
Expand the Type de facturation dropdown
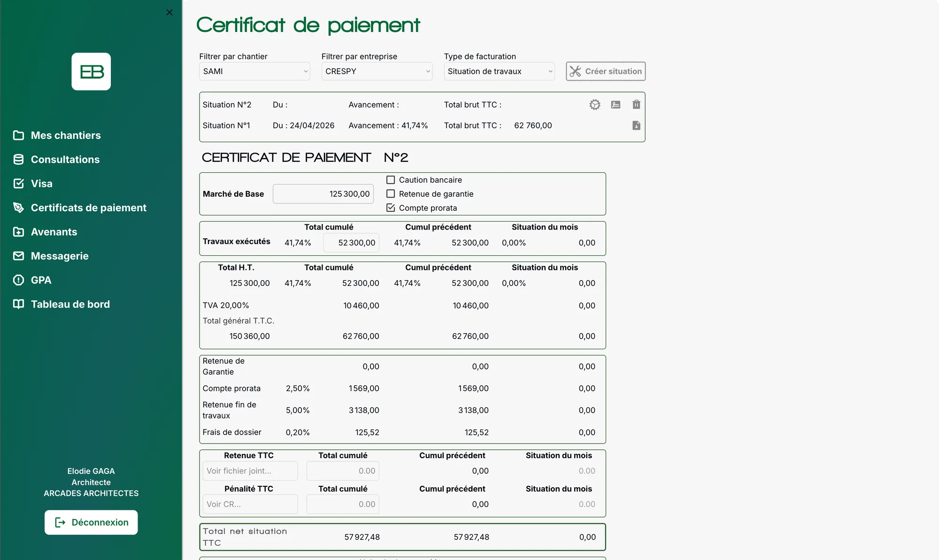click(x=499, y=71)
